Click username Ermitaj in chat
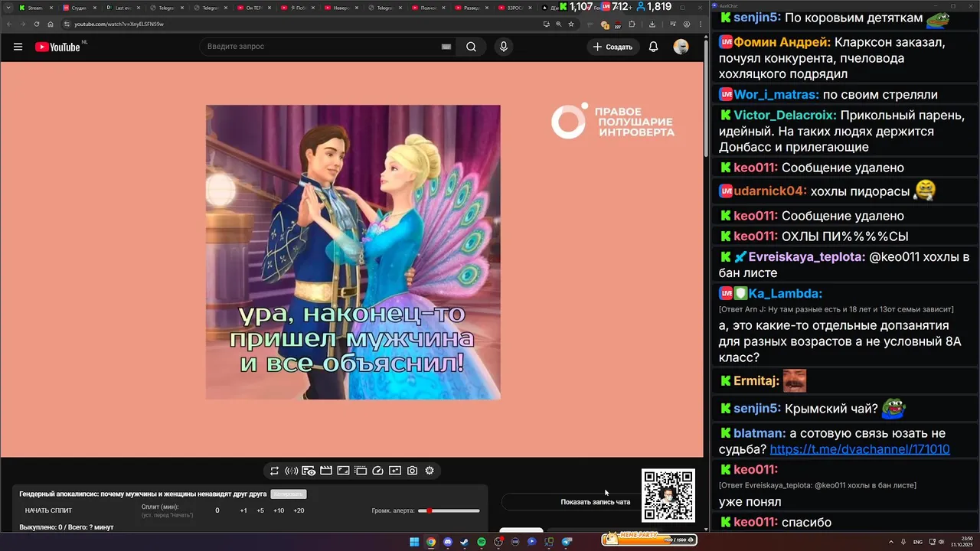The image size is (980, 551). click(756, 380)
